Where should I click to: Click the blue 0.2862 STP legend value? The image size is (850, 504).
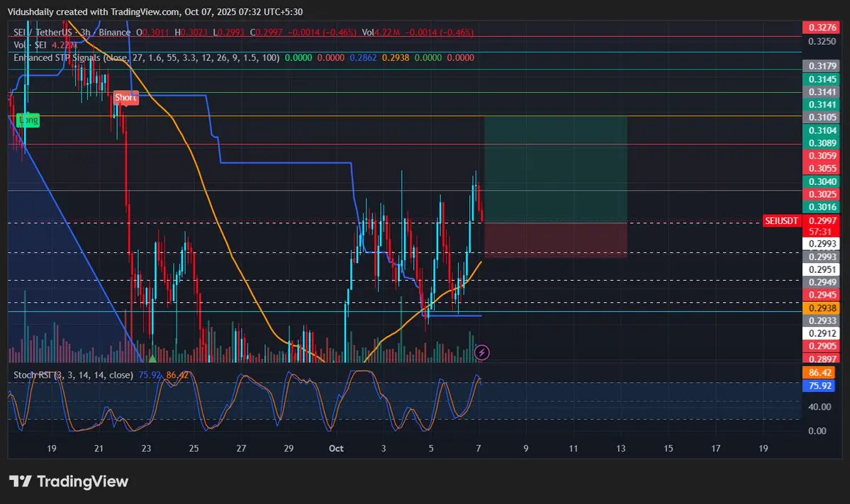[363, 57]
